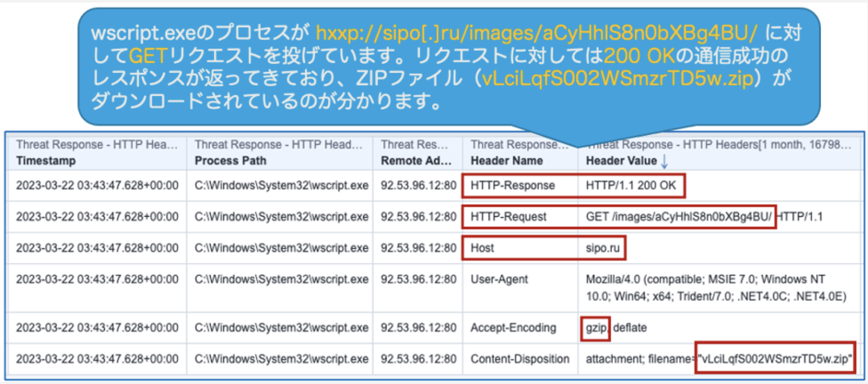Screen dimensions: 868x384
Task: Click 92.53.96.12:80 in the HTTP-Request row
Action: point(418,217)
